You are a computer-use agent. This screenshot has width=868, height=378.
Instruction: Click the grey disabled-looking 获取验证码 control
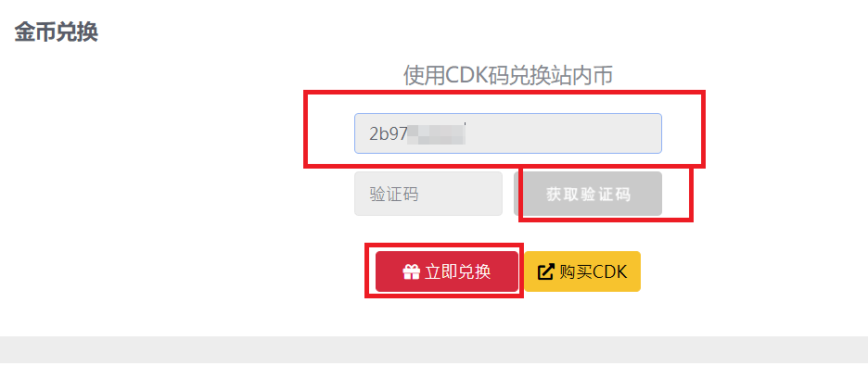[x=588, y=194]
